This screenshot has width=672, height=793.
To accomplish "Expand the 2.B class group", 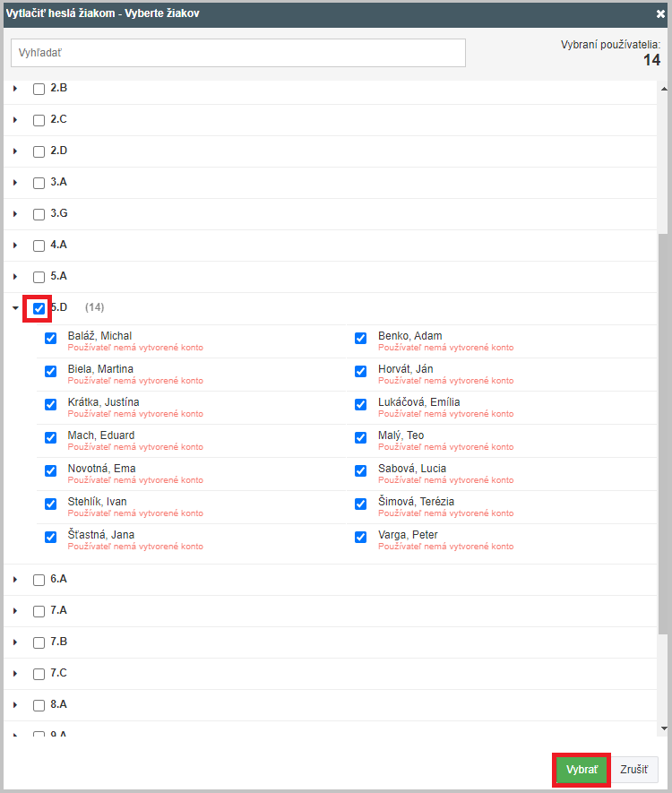I will click(15, 89).
